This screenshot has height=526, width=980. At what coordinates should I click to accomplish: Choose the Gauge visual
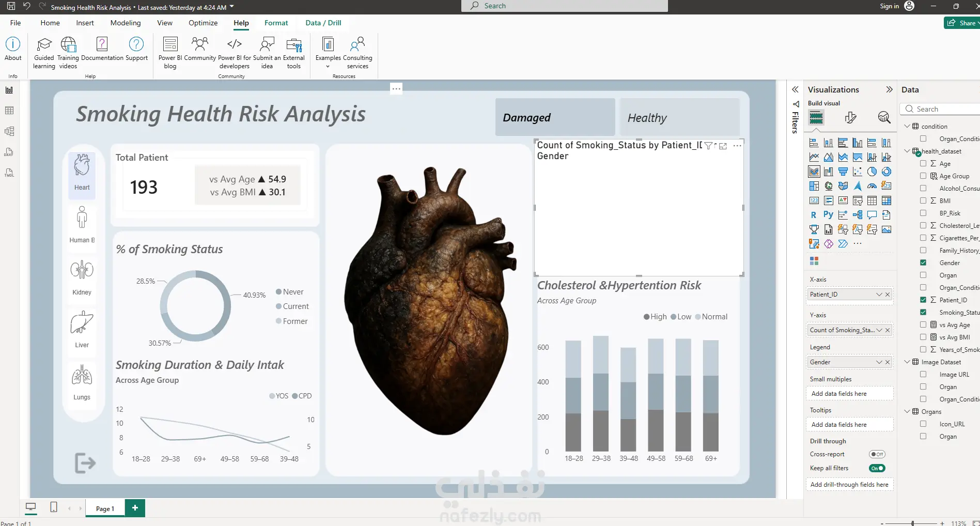pyautogui.click(x=872, y=186)
